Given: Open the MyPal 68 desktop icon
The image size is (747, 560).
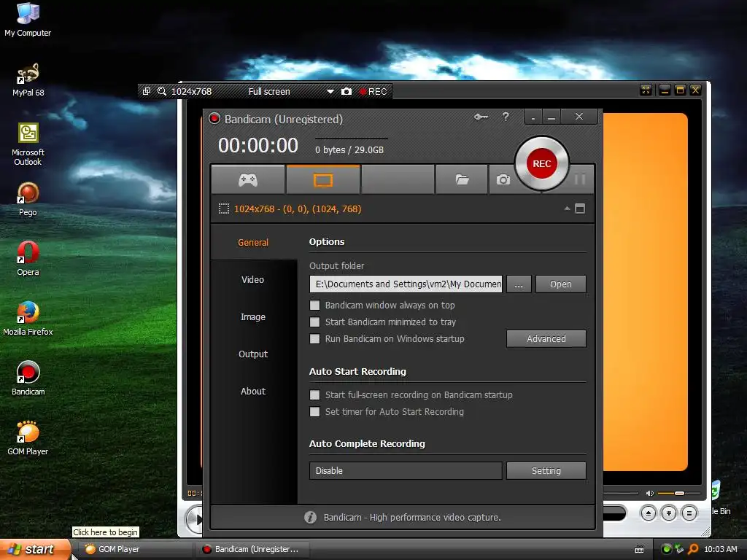Looking at the screenshot, I should (x=28, y=79).
